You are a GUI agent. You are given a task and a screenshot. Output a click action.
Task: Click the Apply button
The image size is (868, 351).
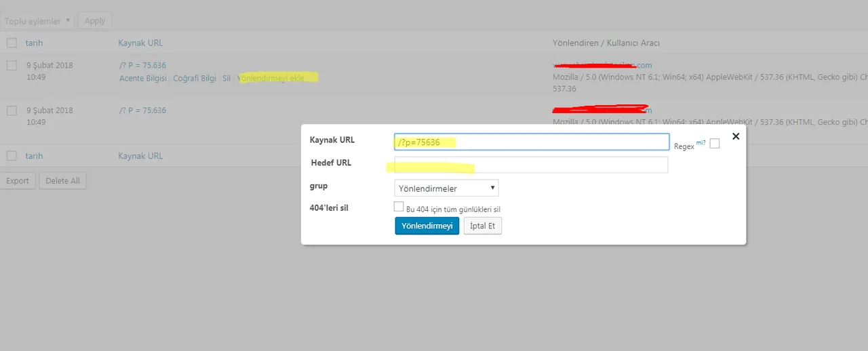[x=95, y=21]
